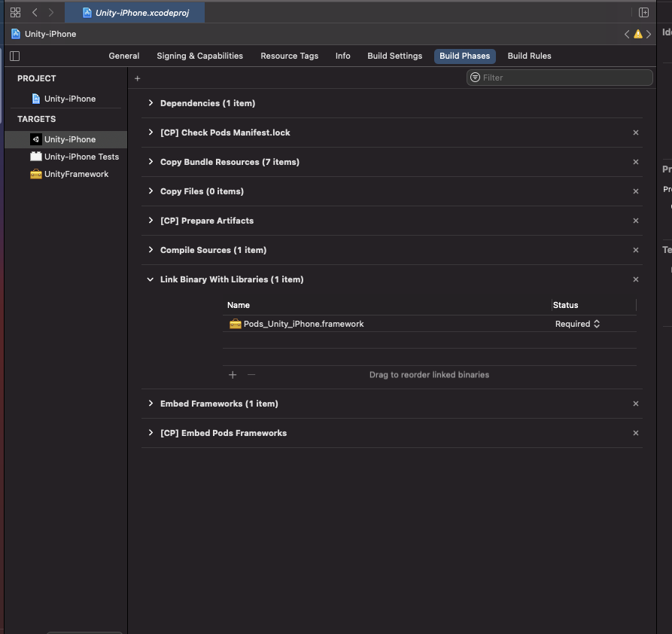Select Unity-iPhone project in sidebar
Screen dimensions: 672x634
pos(65,99)
